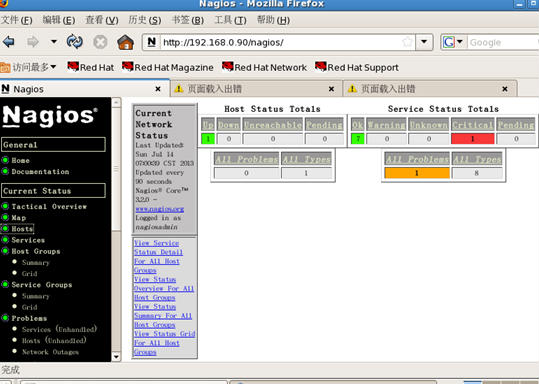
Task: Click the red Critical count 1
Action: pyautogui.click(x=473, y=139)
